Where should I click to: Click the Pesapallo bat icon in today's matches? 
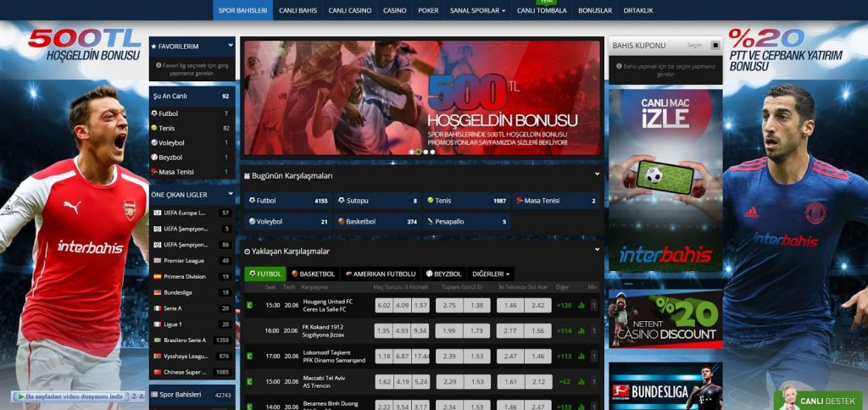click(x=430, y=221)
